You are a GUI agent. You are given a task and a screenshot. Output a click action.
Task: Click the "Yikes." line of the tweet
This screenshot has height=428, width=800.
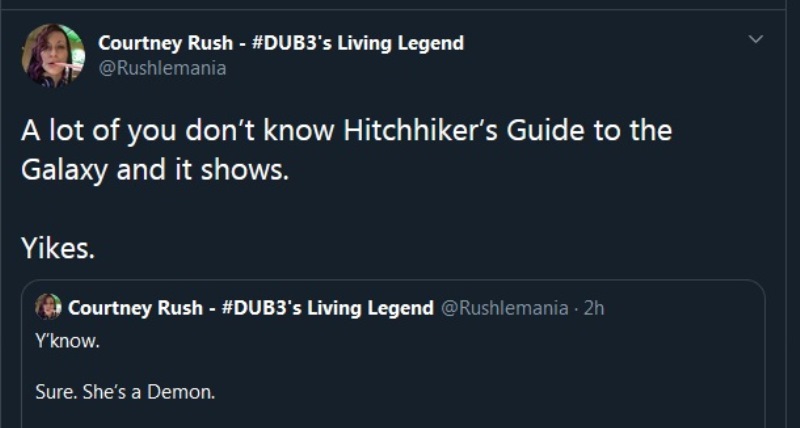[x=58, y=248]
